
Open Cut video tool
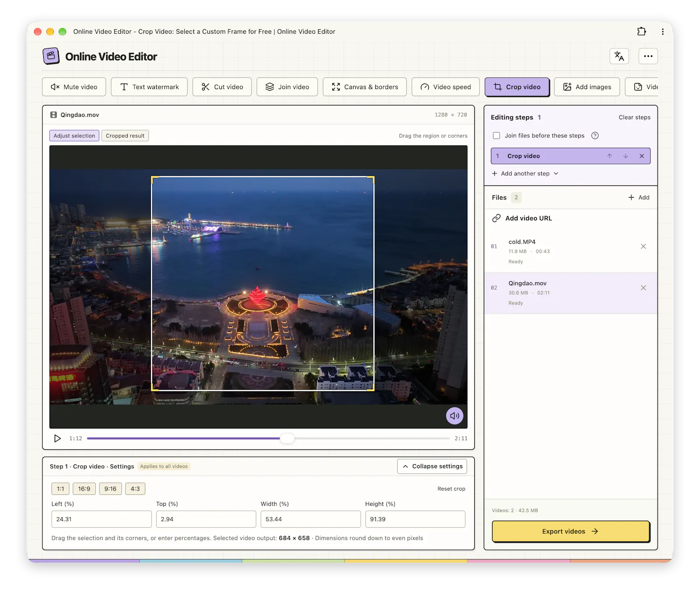222,87
